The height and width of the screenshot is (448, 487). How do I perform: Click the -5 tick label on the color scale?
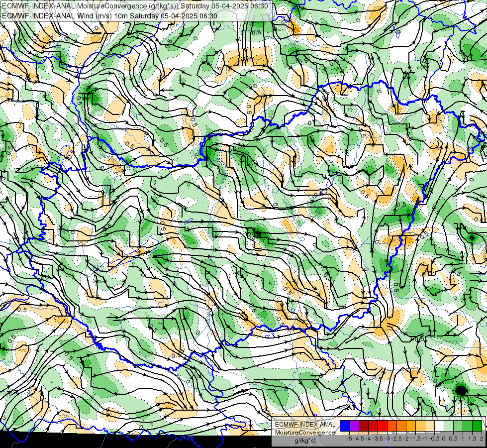point(349,439)
